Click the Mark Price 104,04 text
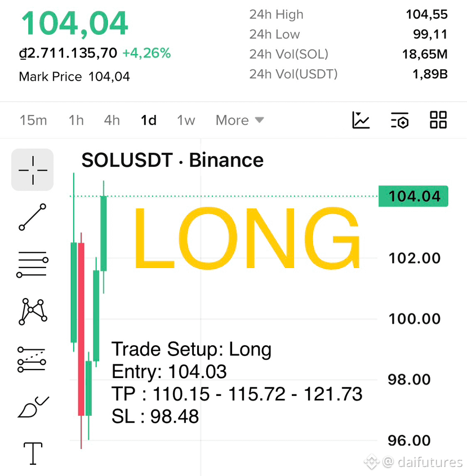Screen dimensions: 467x476 click(74, 77)
